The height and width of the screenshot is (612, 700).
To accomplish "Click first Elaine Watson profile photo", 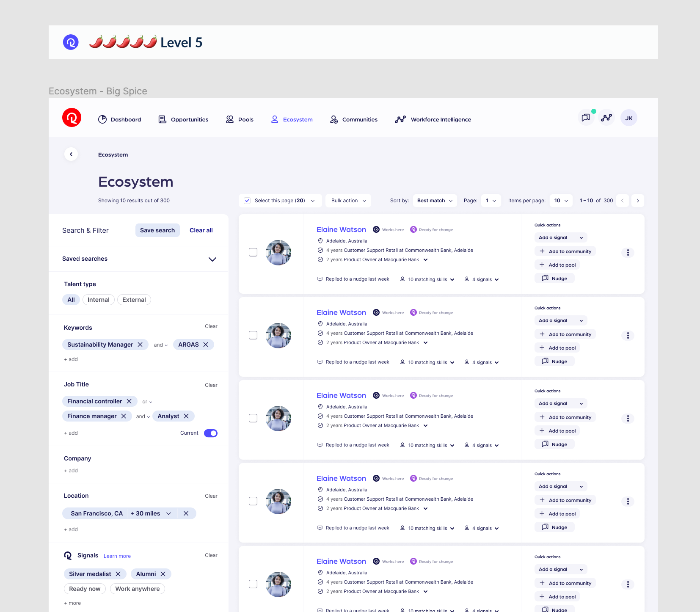I will tap(278, 253).
